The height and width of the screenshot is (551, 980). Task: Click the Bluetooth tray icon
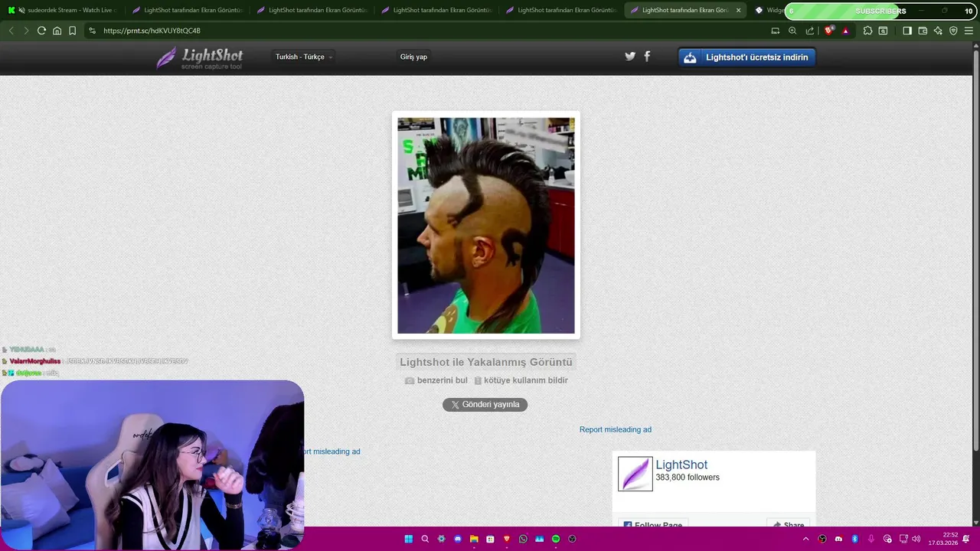point(855,539)
